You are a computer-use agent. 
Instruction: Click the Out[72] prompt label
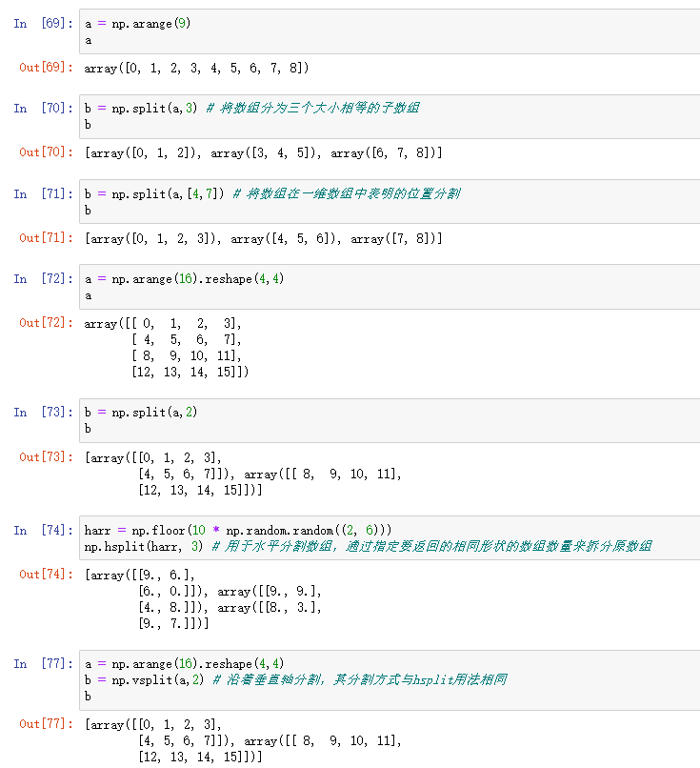pyautogui.click(x=46, y=323)
